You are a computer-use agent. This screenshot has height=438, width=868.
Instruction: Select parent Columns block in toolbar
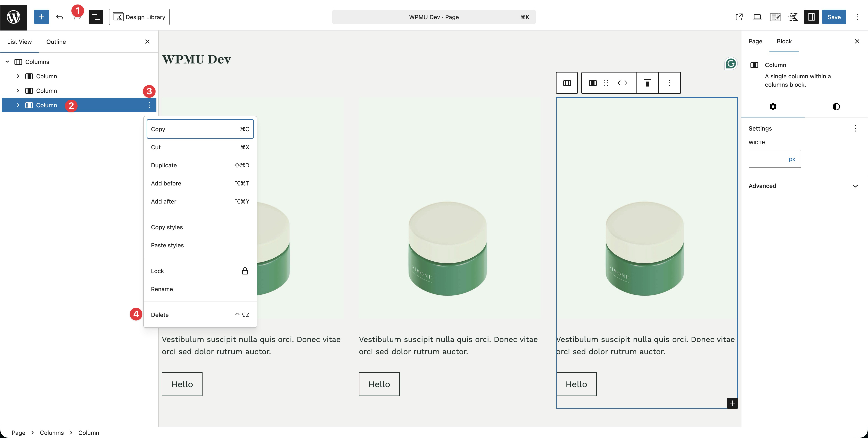tap(567, 83)
